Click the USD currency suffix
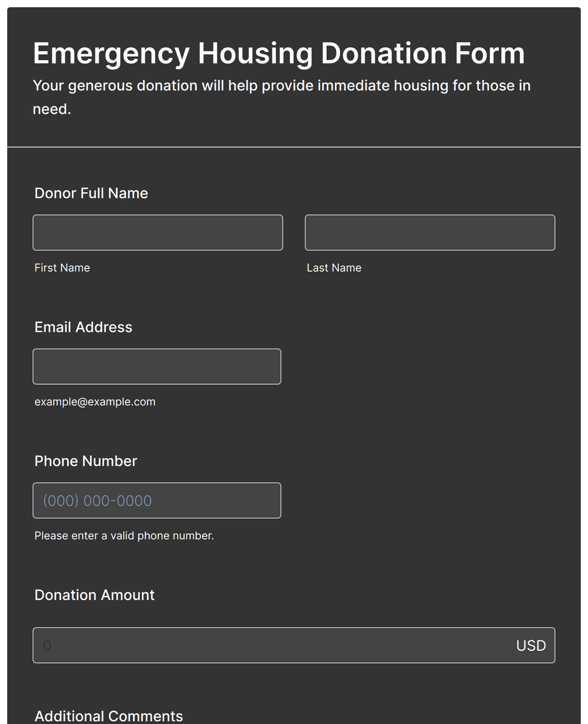The width and height of the screenshot is (588, 724). point(531,646)
